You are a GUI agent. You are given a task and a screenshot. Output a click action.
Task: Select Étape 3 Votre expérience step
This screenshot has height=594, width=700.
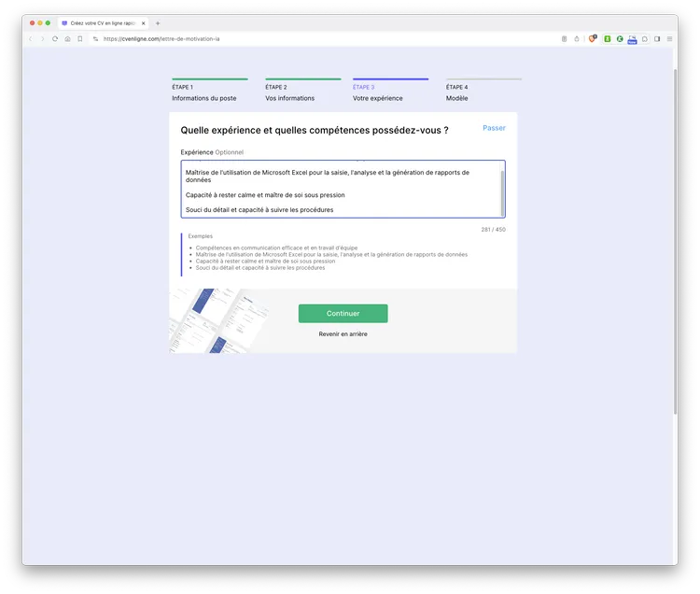(x=390, y=91)
